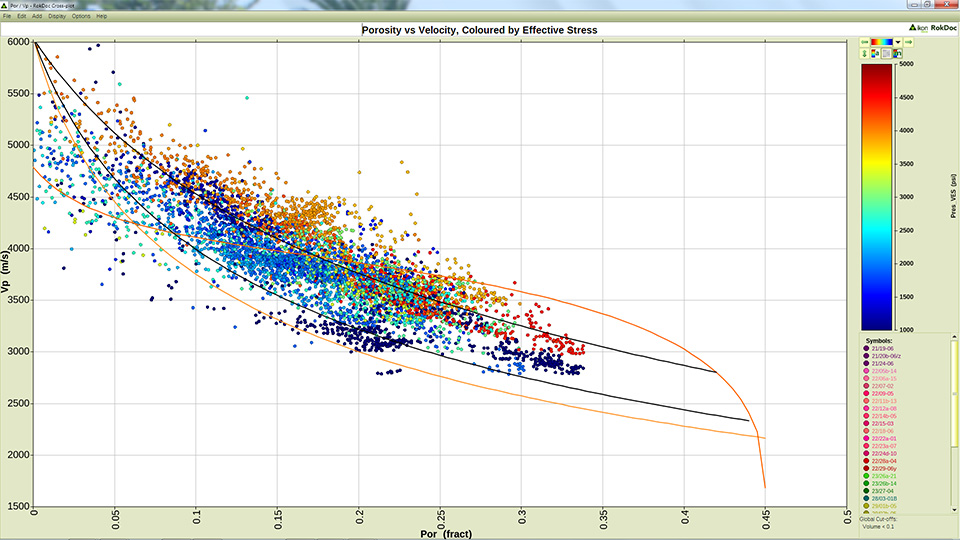Open the Display menu

click(57, 17)
